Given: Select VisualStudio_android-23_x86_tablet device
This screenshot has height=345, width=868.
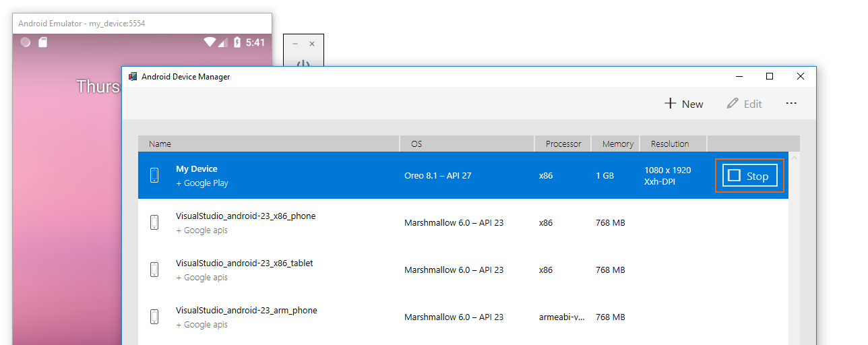Looking at the screenshot, I should tap(245, 263).
